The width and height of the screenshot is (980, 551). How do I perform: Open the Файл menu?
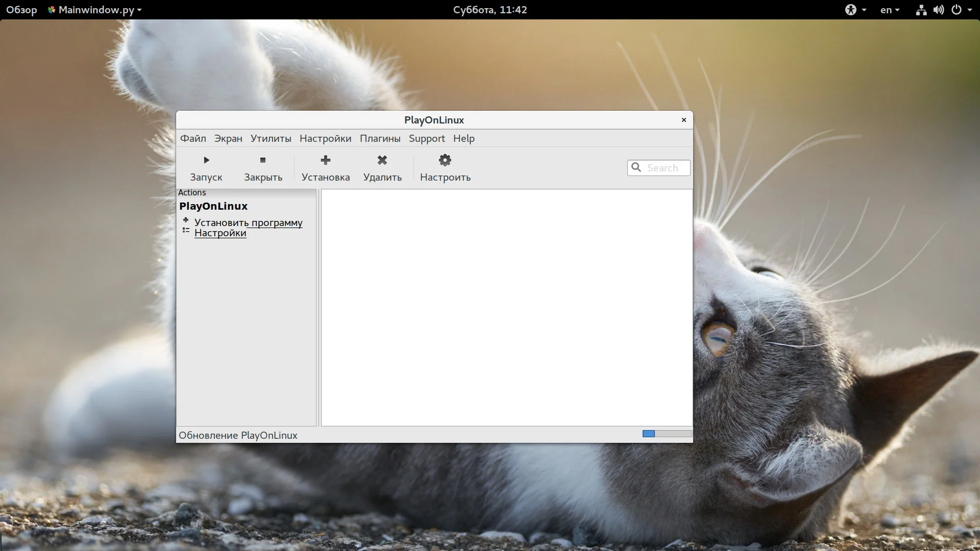(193, 138)
